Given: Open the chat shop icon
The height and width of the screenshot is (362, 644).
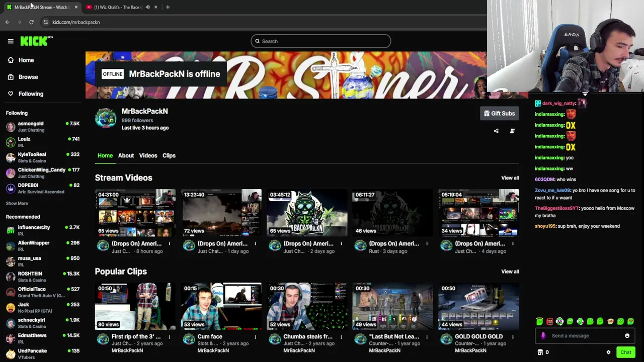Looking at the screenshot, I should (x=540, y=352).
